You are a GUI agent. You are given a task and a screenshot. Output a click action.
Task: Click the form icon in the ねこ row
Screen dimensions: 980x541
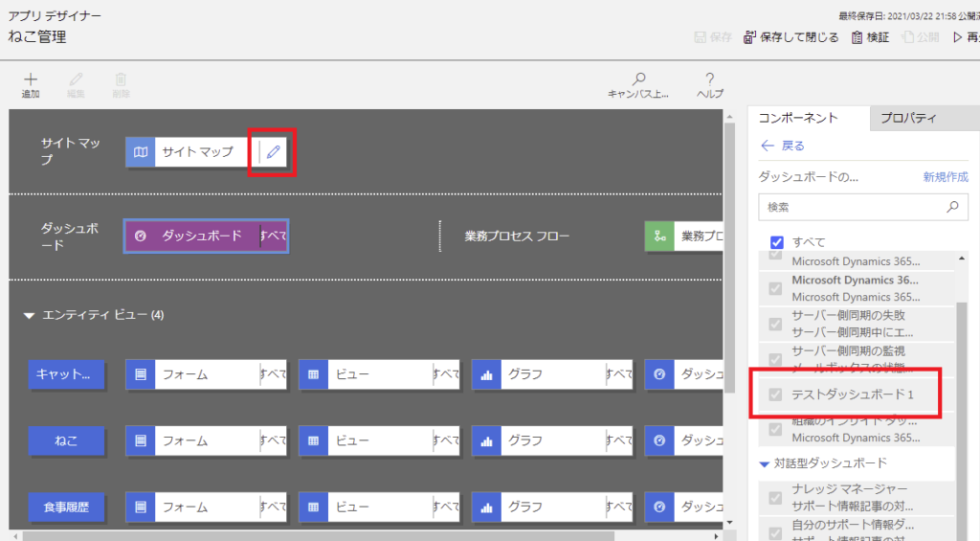(141, 440)
